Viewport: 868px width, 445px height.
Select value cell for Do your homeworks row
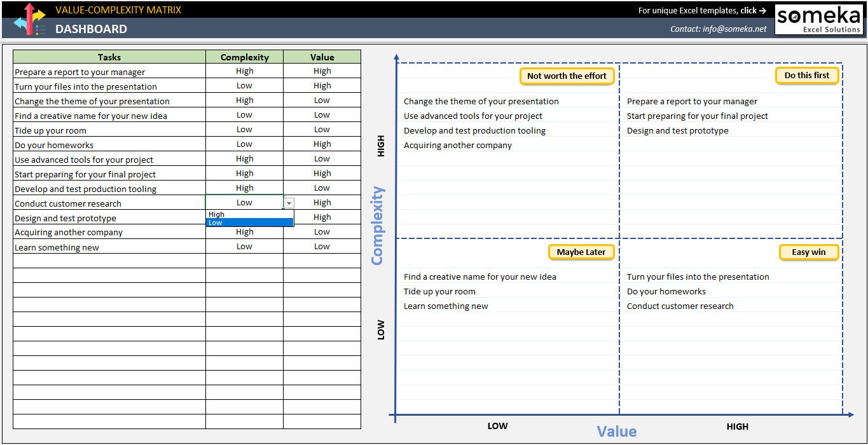click(322, 144)
